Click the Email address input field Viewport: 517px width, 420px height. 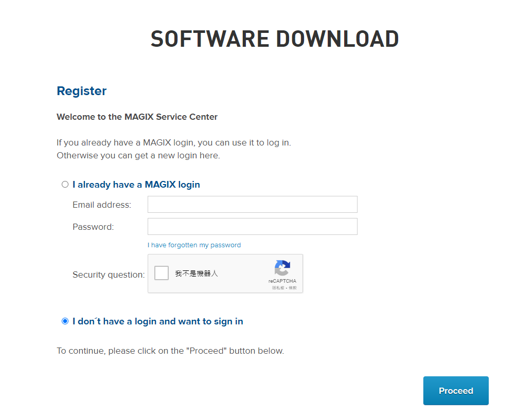[252, 204]
